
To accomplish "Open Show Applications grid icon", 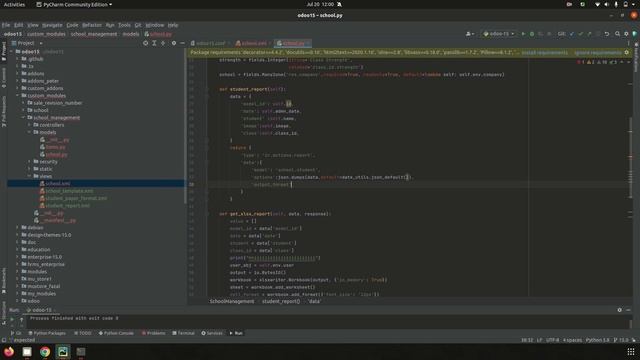I will (x=631, y=351).
